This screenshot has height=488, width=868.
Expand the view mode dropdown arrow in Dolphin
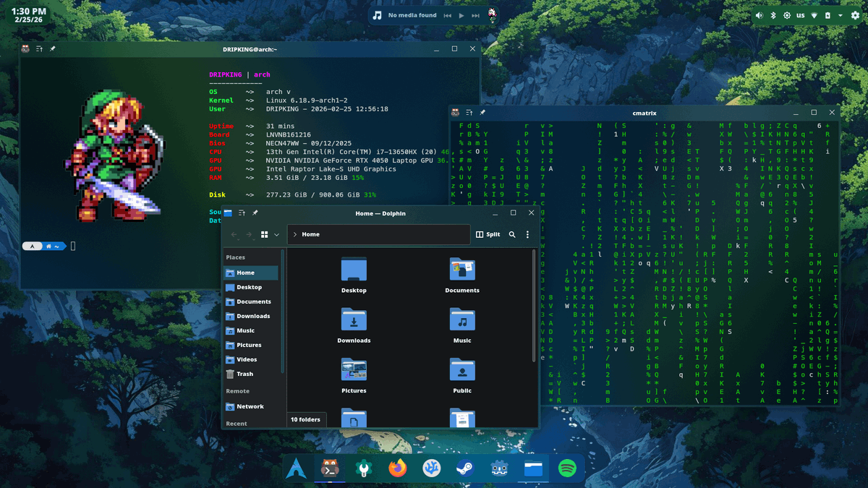click(x=276, y=234)
